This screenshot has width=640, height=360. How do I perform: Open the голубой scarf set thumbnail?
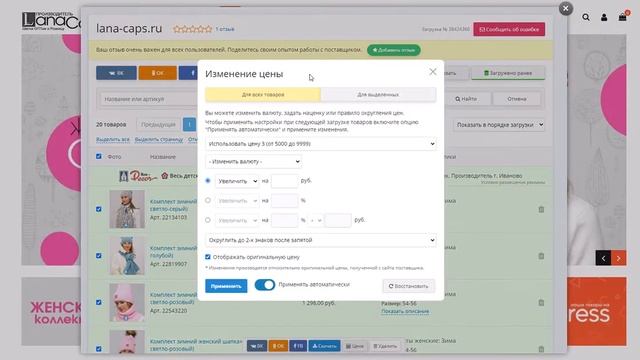click(x=127, y=256)
